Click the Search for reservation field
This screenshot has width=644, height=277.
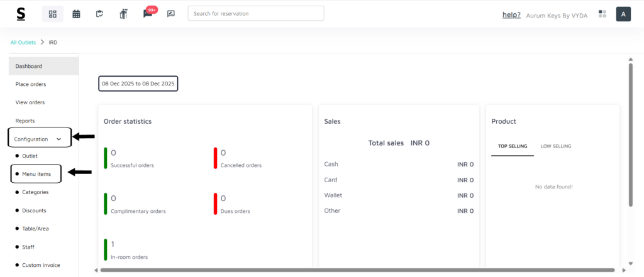(x=256, y=13)
